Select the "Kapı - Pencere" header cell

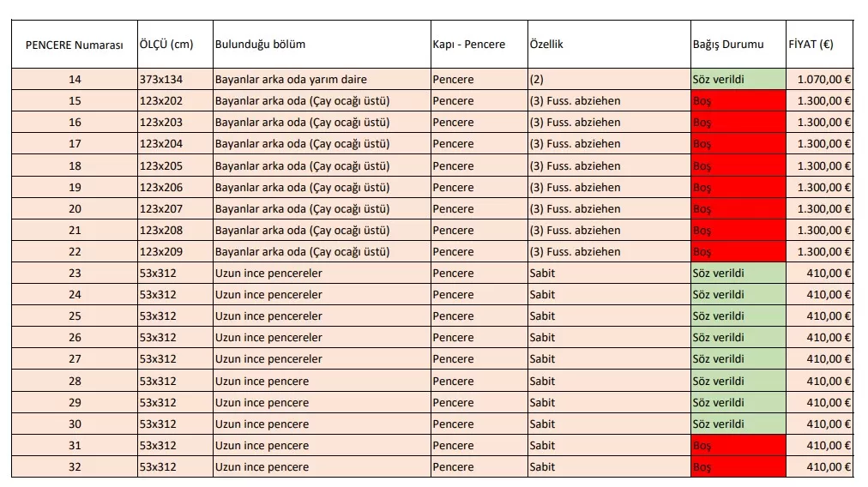(469, 45)
